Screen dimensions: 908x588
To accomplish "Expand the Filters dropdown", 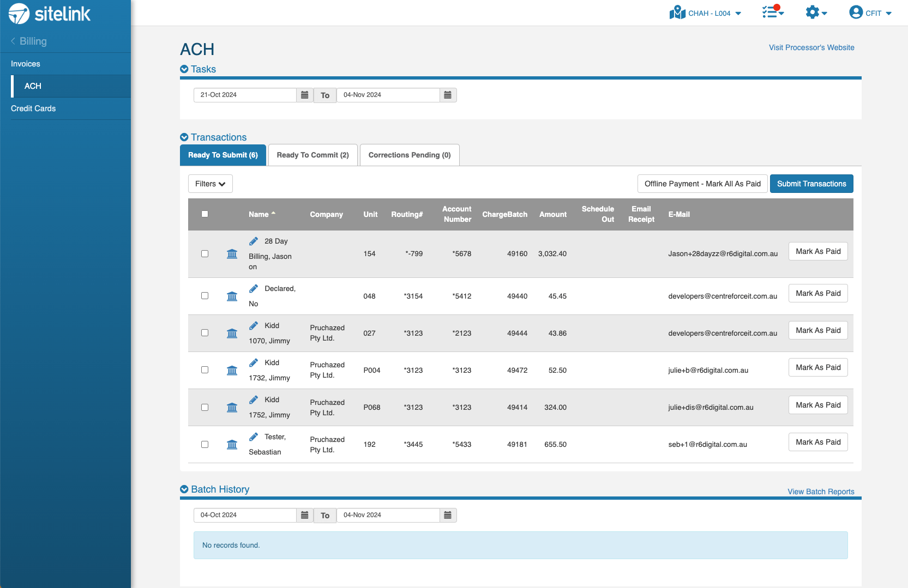I will click(210, 184).
